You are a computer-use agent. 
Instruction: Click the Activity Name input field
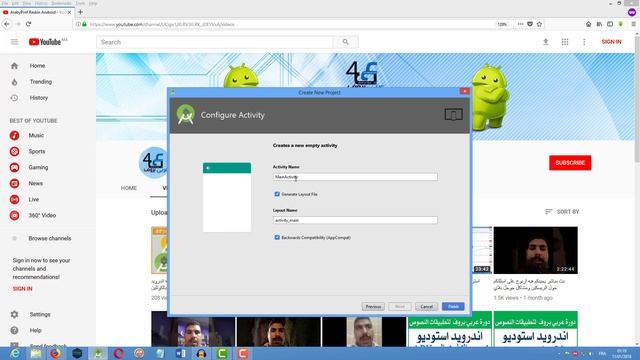(x=355, y=177)
